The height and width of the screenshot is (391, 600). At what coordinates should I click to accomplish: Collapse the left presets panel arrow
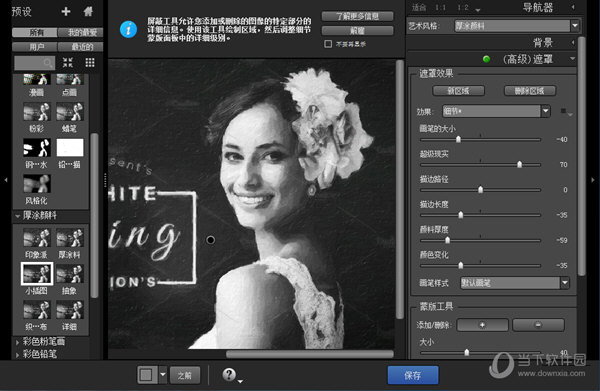(x=6, y=179)
